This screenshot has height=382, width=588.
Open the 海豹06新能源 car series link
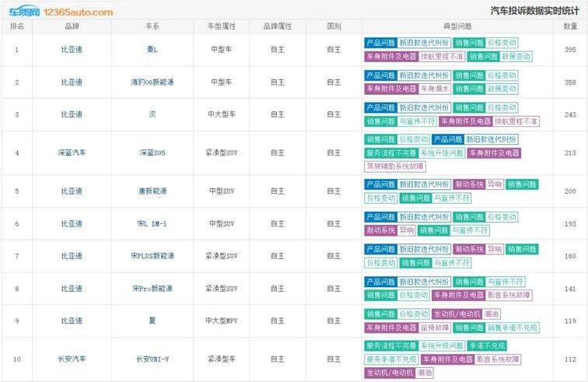click(152, 82)
